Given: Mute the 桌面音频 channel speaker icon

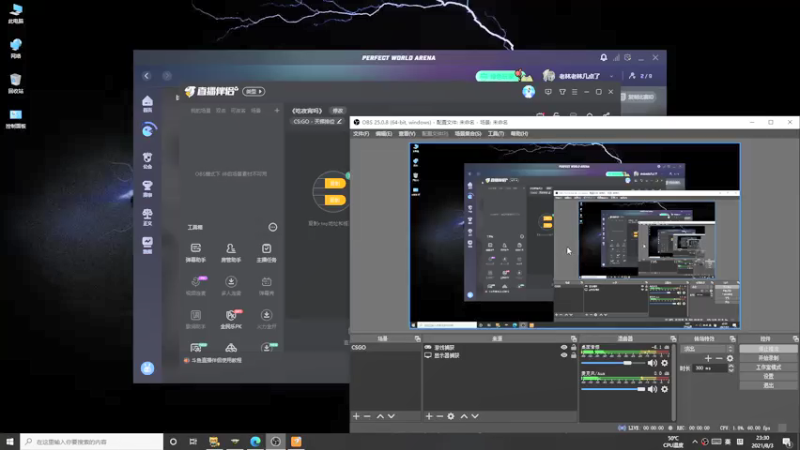Looking at the screenshot, I should pos(652,363).
